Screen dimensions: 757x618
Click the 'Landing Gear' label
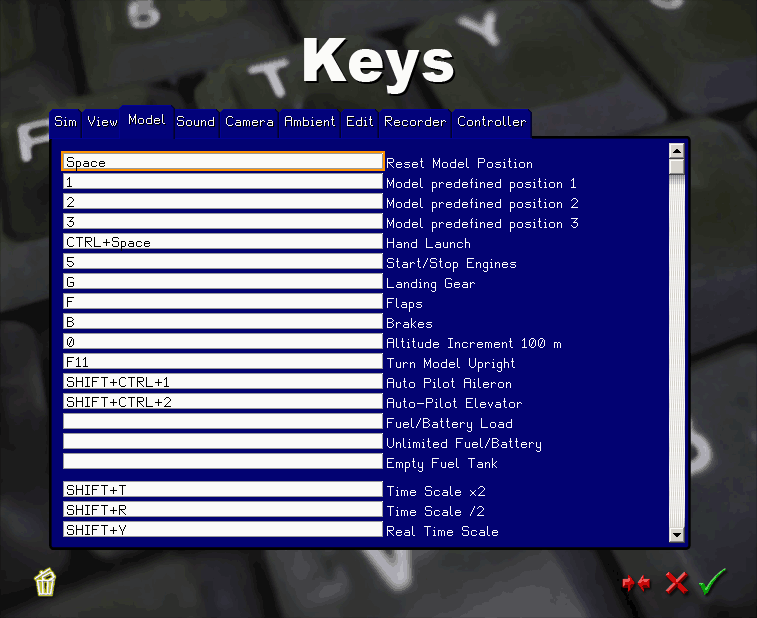431,284
